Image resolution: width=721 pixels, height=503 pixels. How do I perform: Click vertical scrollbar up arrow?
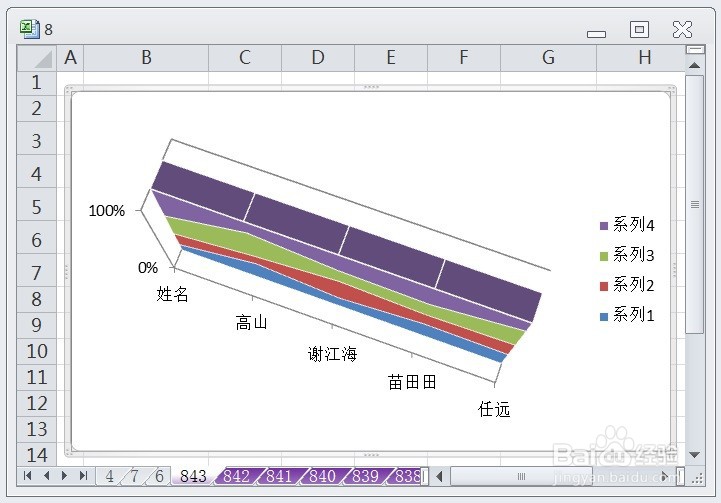[x=694, y=66]
